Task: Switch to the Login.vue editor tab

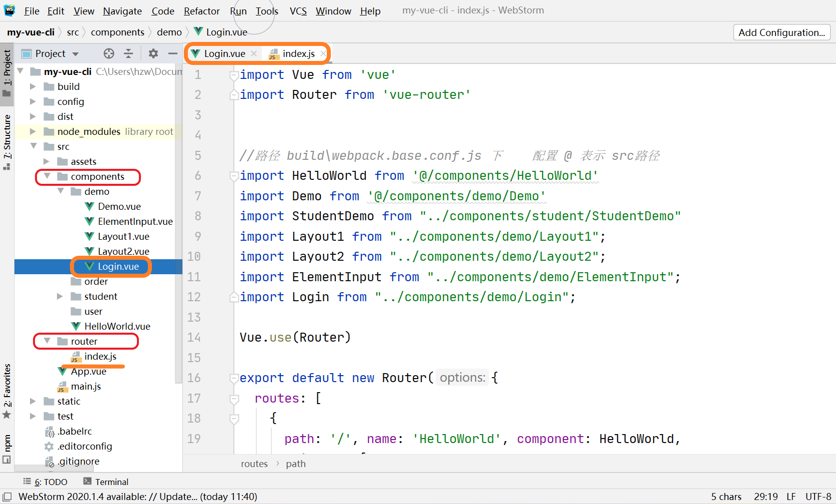Action: [x=224, y=53]
